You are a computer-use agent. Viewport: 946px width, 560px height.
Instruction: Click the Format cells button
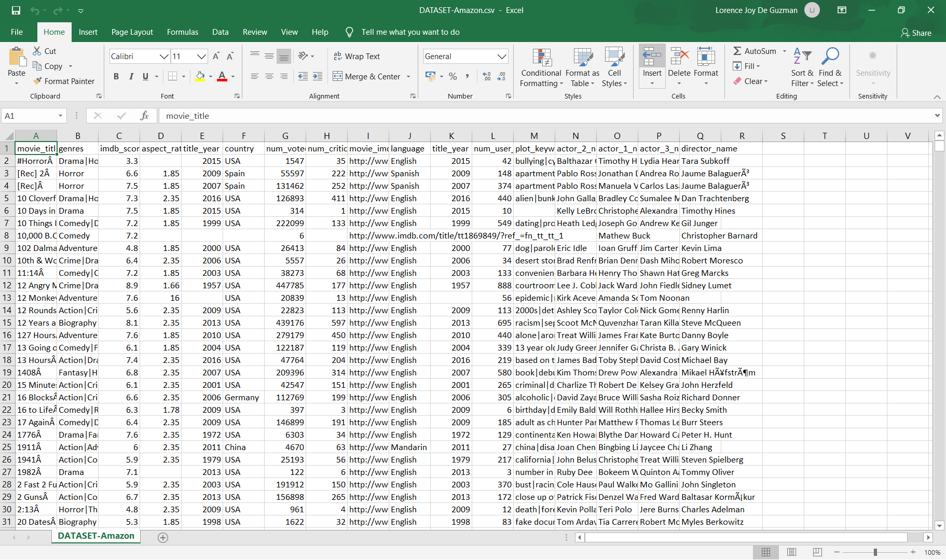click(706, 67)
